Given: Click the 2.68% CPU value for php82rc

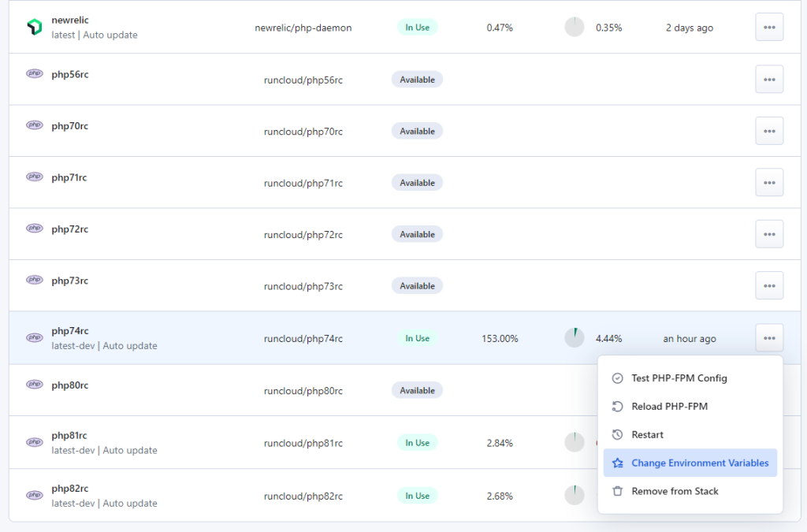Looking at the screenshot, I should [x=500, y=496].
